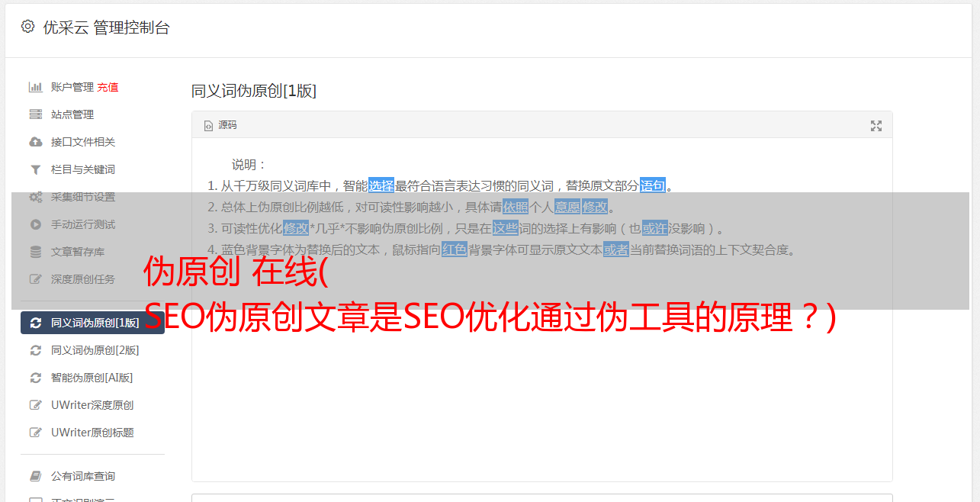
Task: Click the highlighted word 依照 in line 2
Action: [x=516, y=207]
